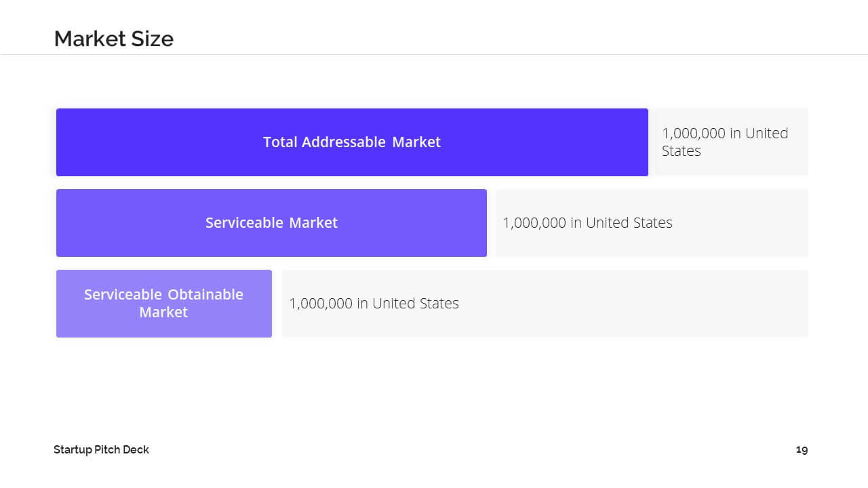Click the word Size in the title
This screenshot has height=488, width=868.
click(155, 39)
